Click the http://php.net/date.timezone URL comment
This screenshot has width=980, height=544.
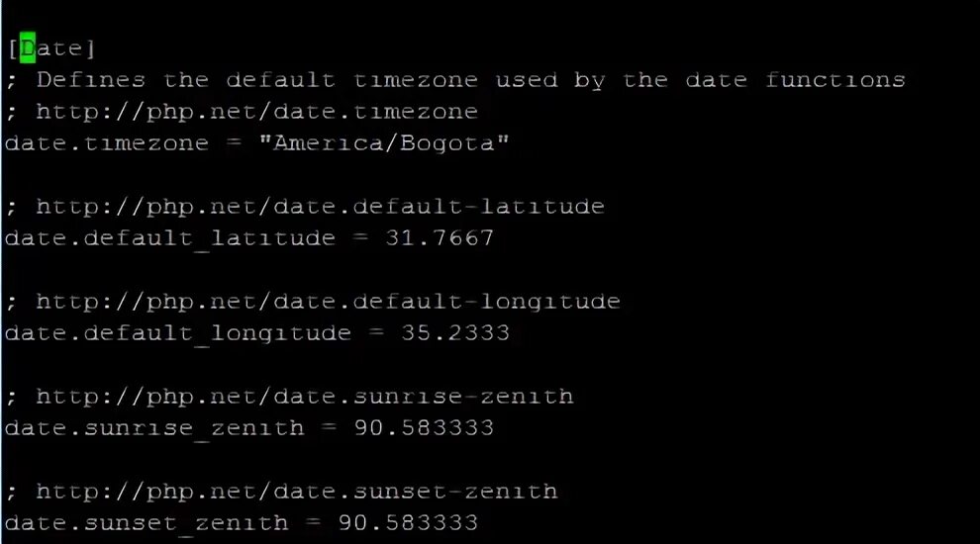[x=256, y=112]
